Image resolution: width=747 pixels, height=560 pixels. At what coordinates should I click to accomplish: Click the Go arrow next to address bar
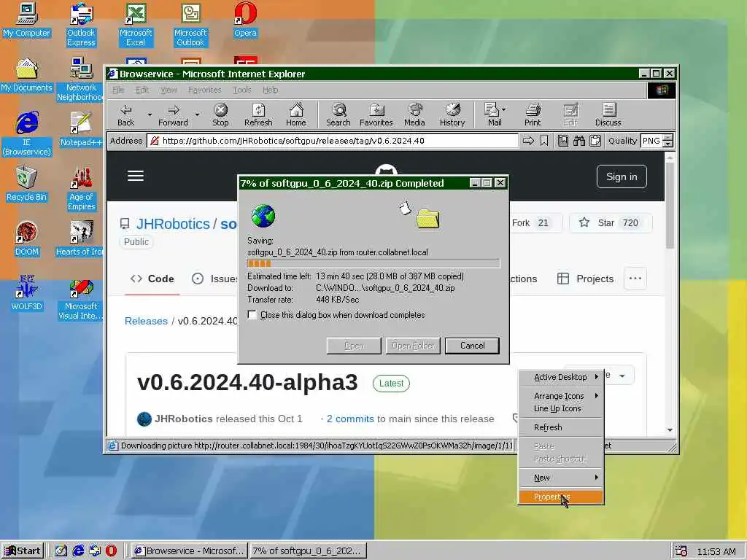pos(528,141)
